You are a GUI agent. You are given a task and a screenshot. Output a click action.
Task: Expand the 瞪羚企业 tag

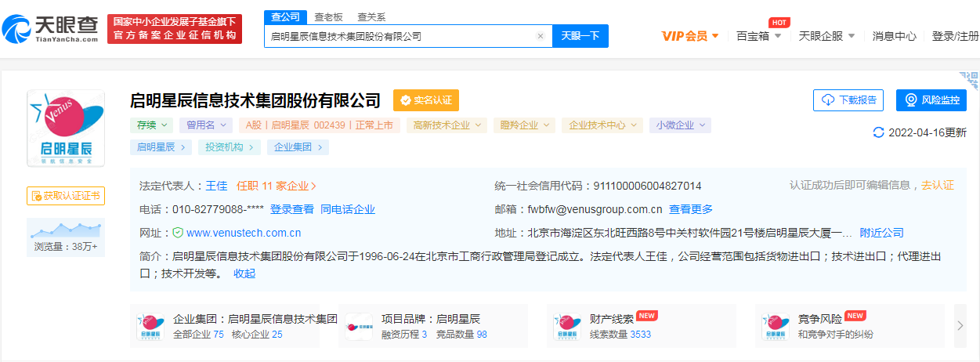click(x=524, y=125)
